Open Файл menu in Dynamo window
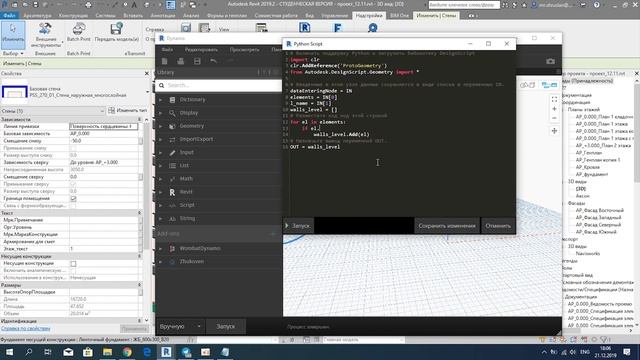 [167, 50]
